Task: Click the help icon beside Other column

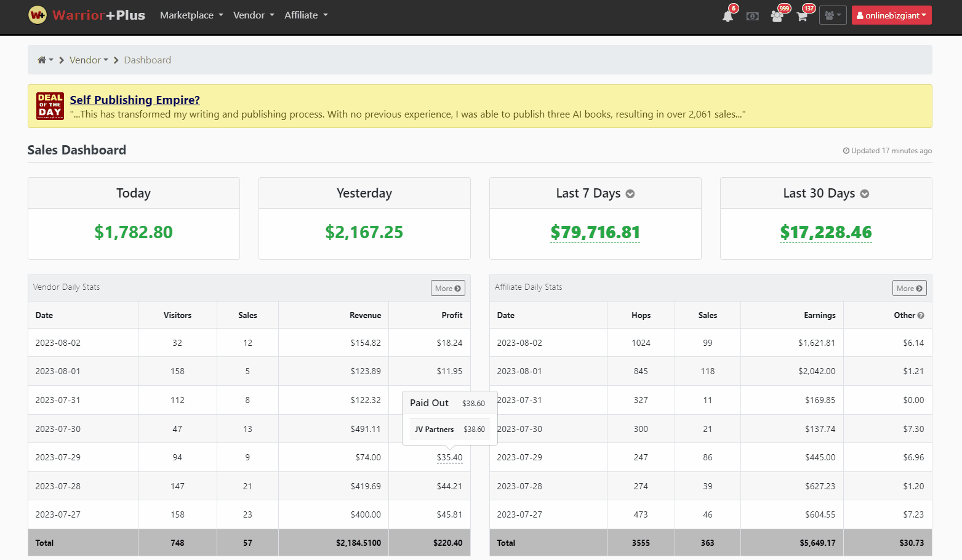Action: tap(921, 315)
